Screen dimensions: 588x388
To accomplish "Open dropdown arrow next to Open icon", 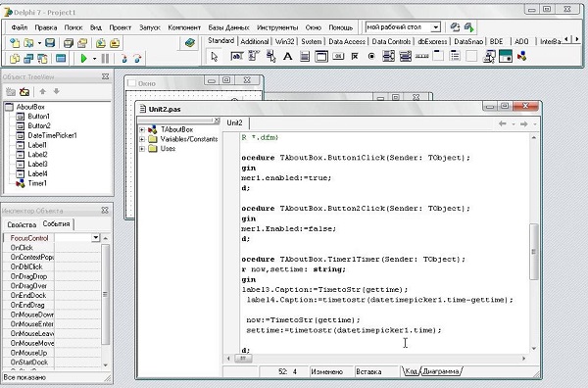I will (39, 43).
